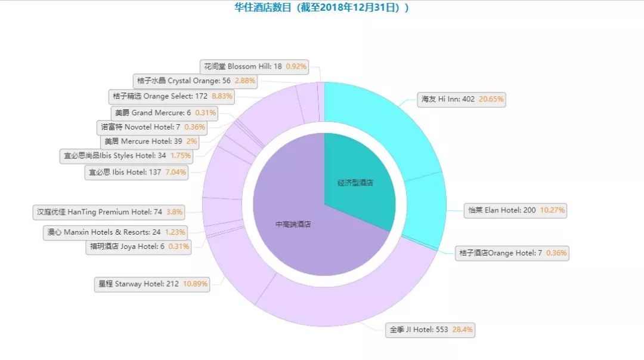
Task: Click the 漫心 Manxin Hotels & Resorts label
Action: pos(116,232)
